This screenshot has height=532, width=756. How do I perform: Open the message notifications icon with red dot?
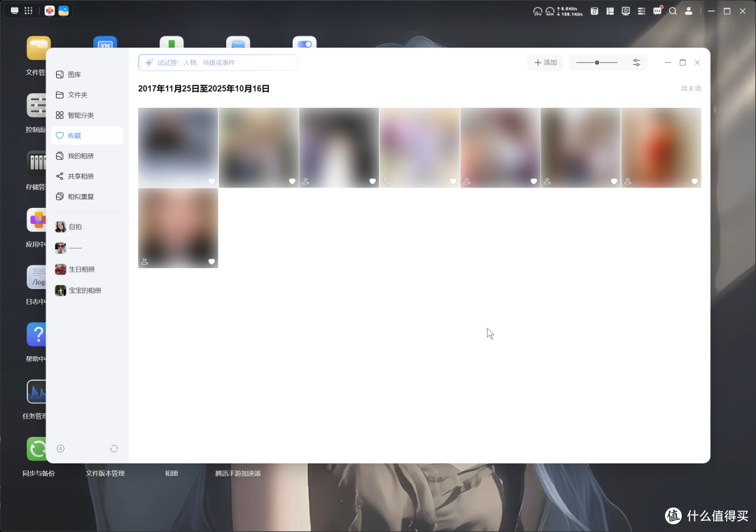click(x=657, y=10)
